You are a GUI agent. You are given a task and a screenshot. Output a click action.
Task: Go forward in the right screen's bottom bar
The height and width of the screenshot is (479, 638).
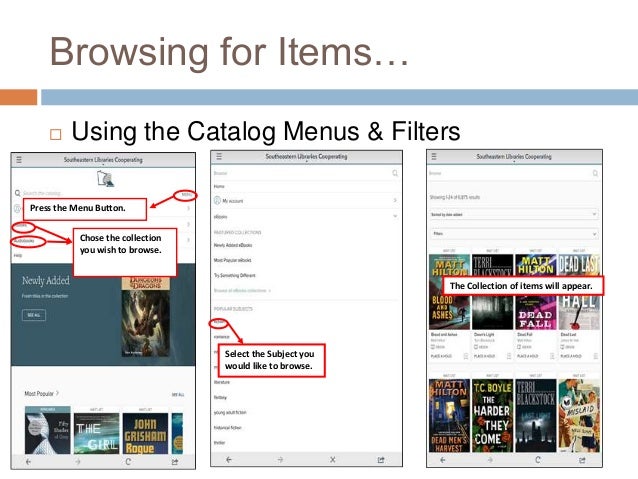coord(490,460)
